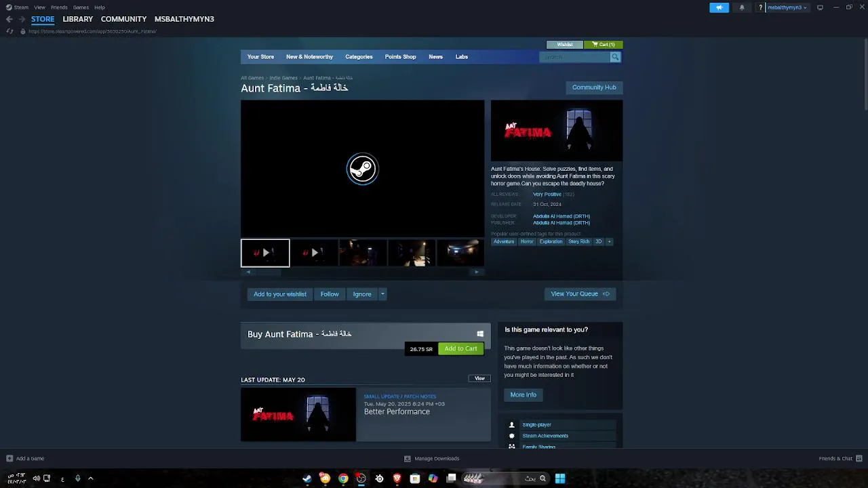Open the Wishlist button
Image resolution: width=868 pixels, height=488 pixels.
(x=565, y=45)
